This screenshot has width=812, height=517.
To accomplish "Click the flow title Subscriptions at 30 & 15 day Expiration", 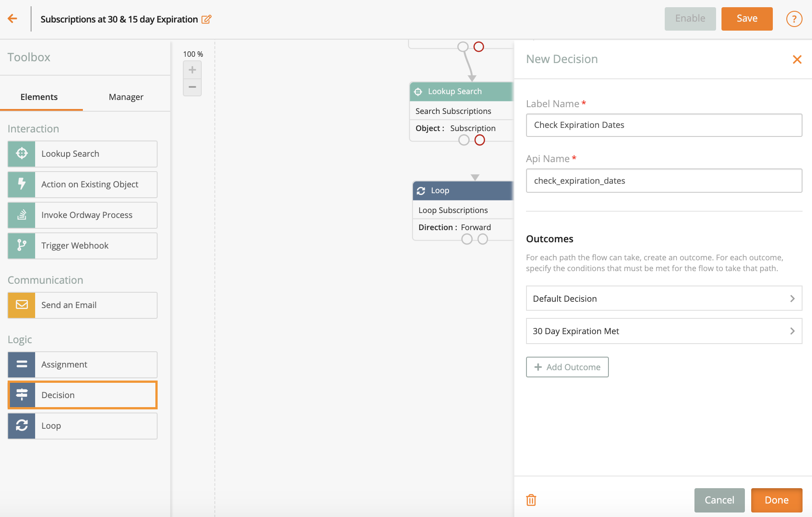I will (x=119, y=19).
